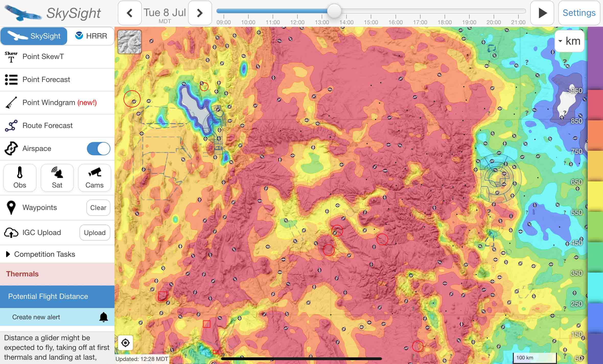Show weather observations with Obs

[x=20, y=178]
